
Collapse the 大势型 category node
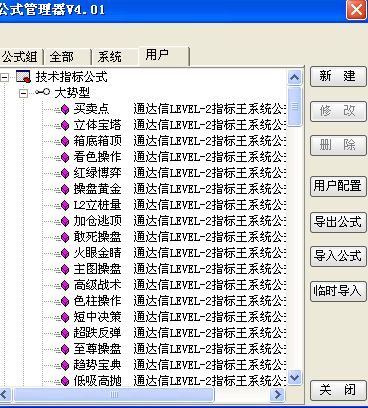pyautogui.click(x=23, y=93)
